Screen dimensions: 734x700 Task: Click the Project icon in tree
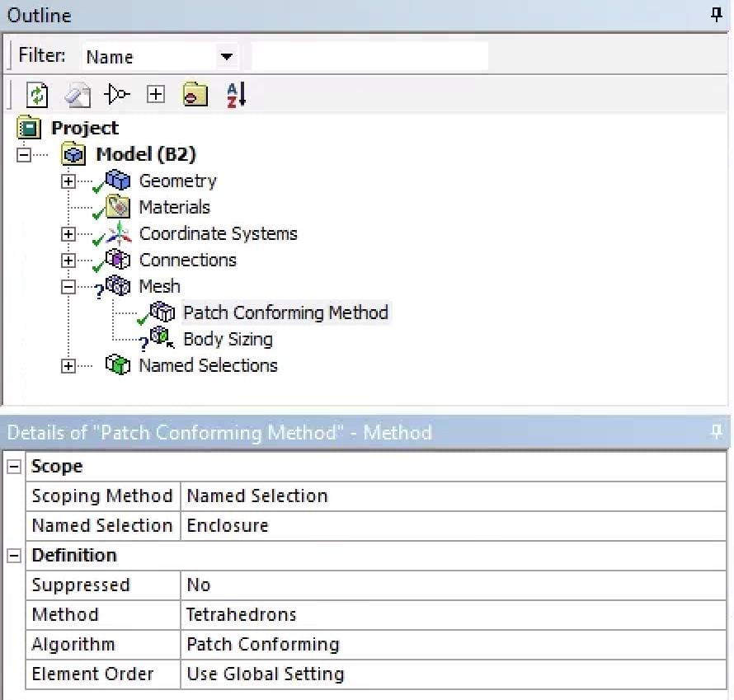[x=29, y=128]
